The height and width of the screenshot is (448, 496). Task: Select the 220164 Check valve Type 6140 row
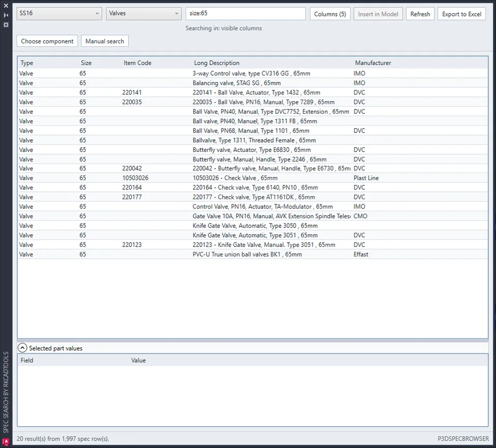253,187
